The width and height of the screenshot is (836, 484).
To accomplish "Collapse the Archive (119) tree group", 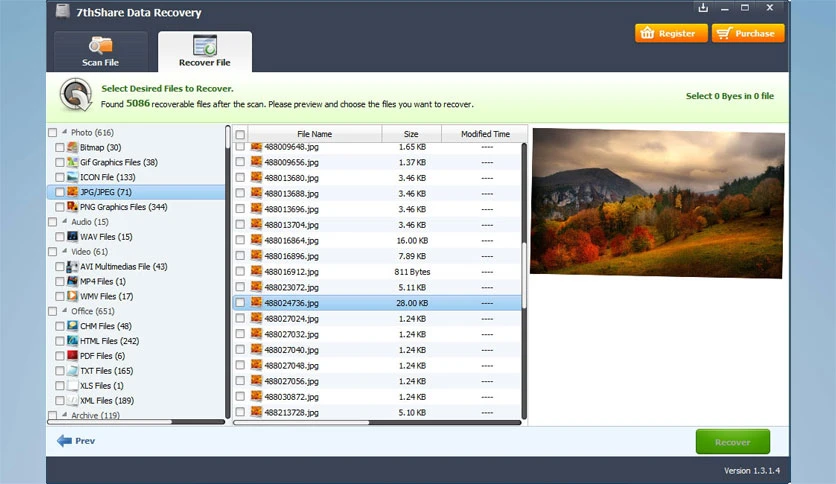I will click(65, 414).
